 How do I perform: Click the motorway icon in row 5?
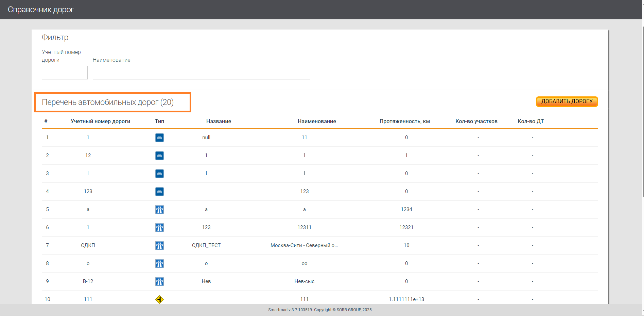159,209
